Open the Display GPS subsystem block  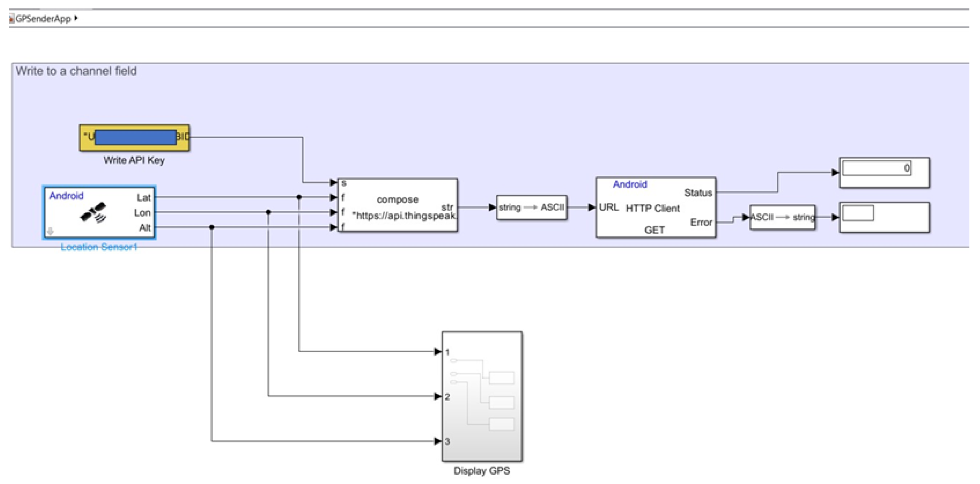[x=482, y=396]
